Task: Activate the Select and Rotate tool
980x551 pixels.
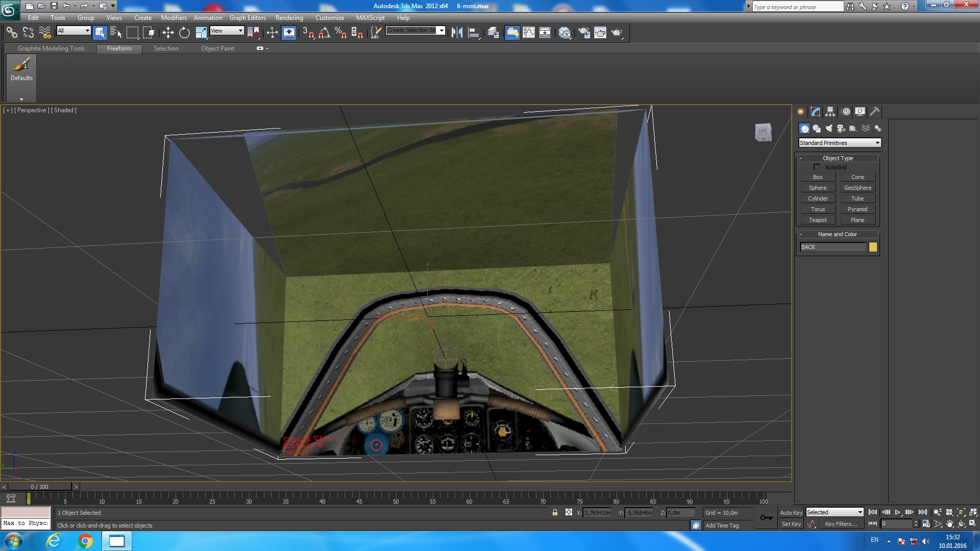Action: click(184, 33)
